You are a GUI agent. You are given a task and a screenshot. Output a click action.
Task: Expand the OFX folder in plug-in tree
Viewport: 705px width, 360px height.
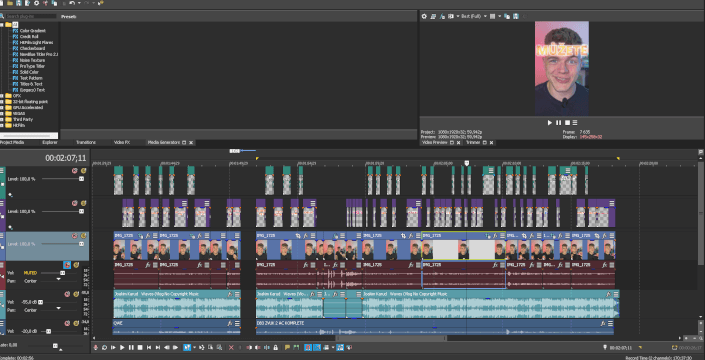pyautogui.click(x=2, y=96)
